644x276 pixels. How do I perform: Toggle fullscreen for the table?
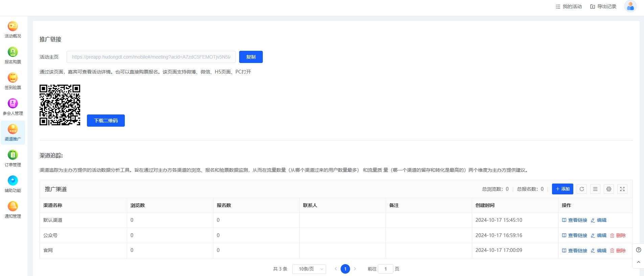point(622,189)
